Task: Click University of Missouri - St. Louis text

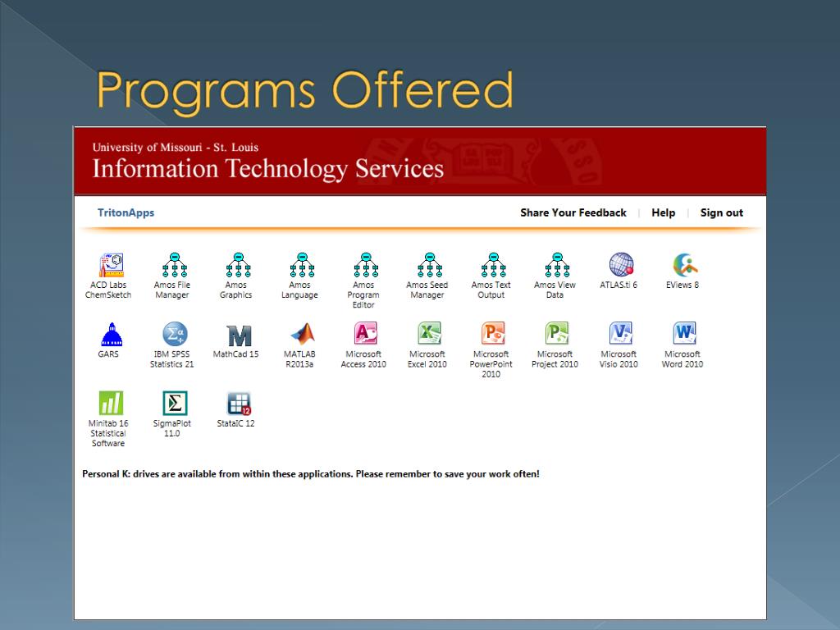Action: (x=176, y=148)
